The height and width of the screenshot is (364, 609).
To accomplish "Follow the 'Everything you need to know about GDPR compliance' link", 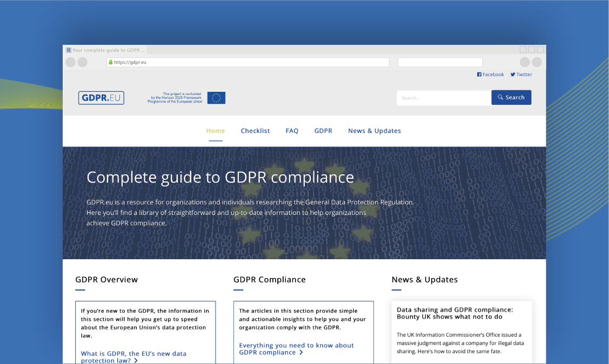I will coord(296,348).
